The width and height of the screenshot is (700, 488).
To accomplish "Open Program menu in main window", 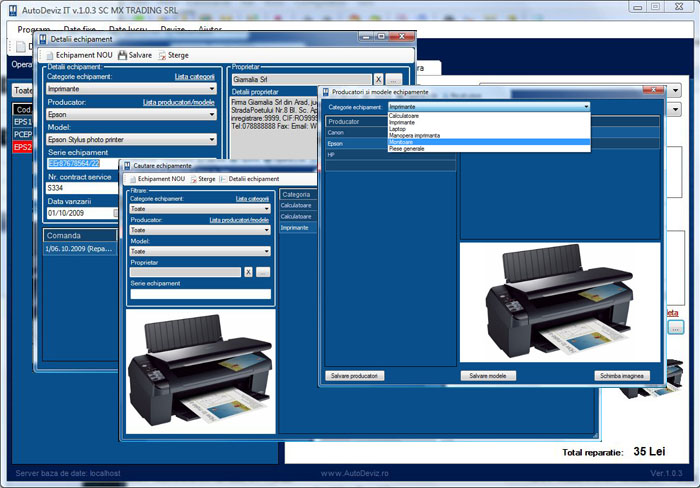I will [33, 29].
